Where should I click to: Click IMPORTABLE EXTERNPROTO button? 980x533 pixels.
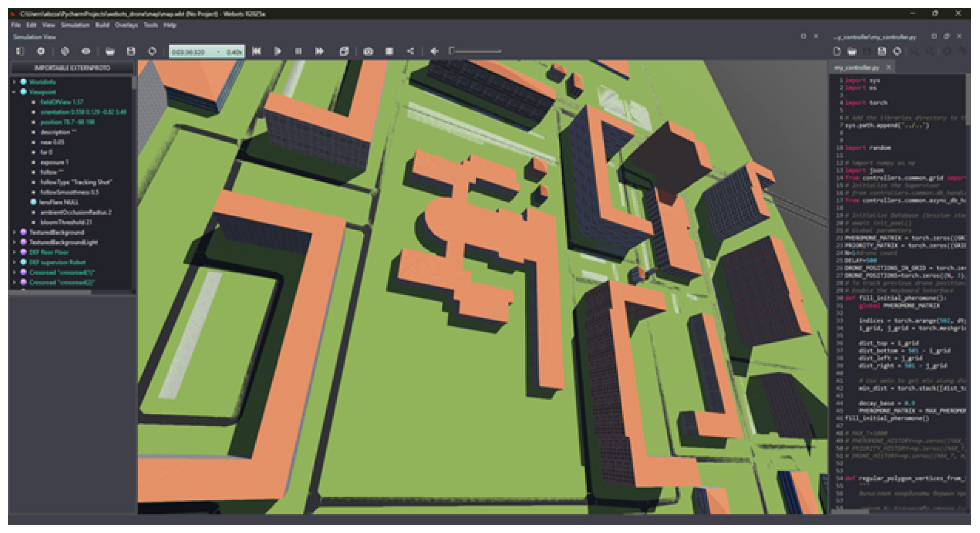72,68
